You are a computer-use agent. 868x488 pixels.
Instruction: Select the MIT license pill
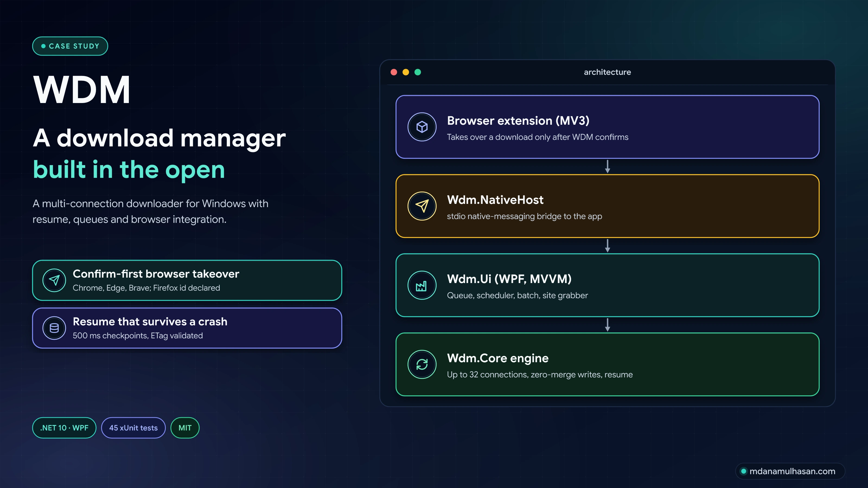click(185, 428)
